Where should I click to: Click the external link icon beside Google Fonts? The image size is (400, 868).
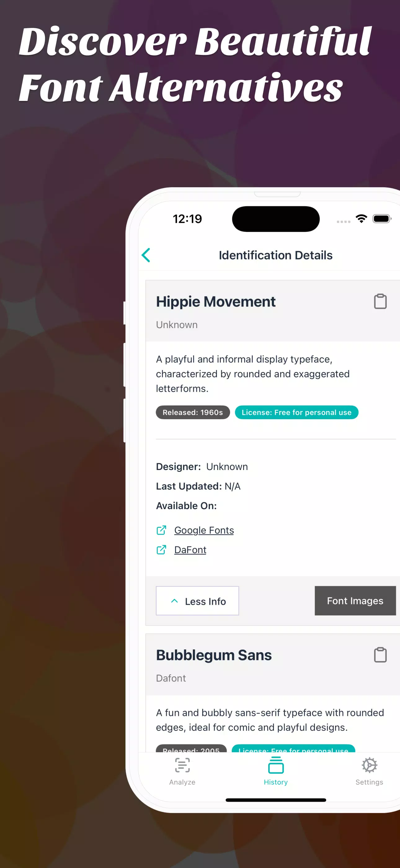(x=162, y=530)
